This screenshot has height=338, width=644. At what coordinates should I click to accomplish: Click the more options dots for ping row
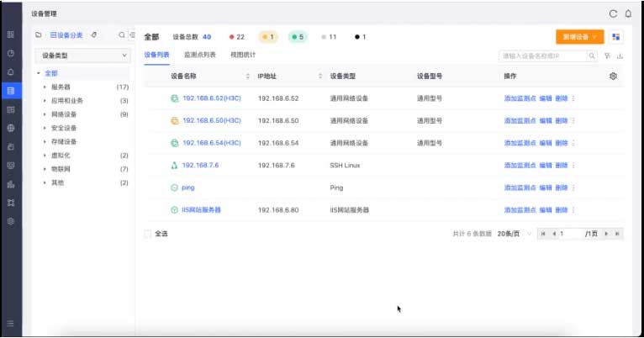(573, 187)
